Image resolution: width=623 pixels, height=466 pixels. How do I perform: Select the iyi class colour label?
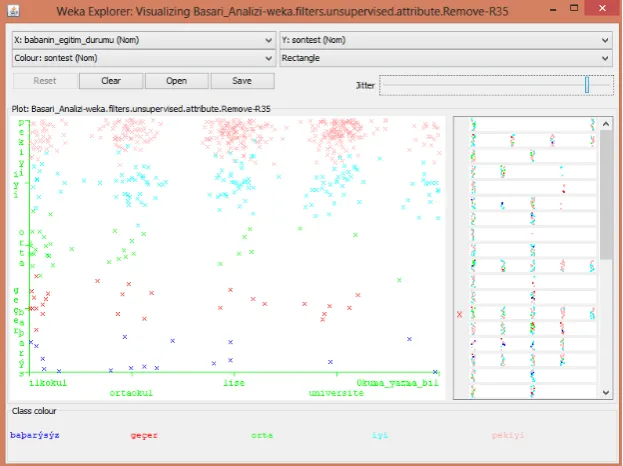click(380, 435)
